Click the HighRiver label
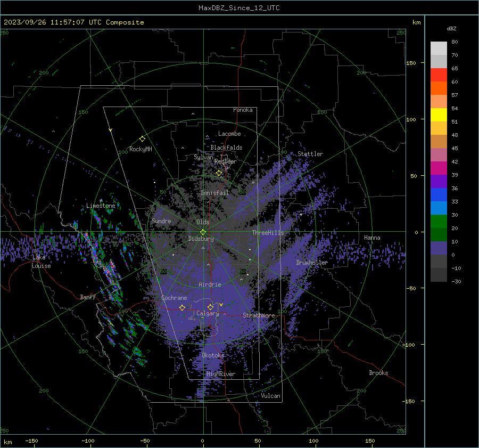The width and height of the screenshot is (479, 448). click(x=221, y=374)
